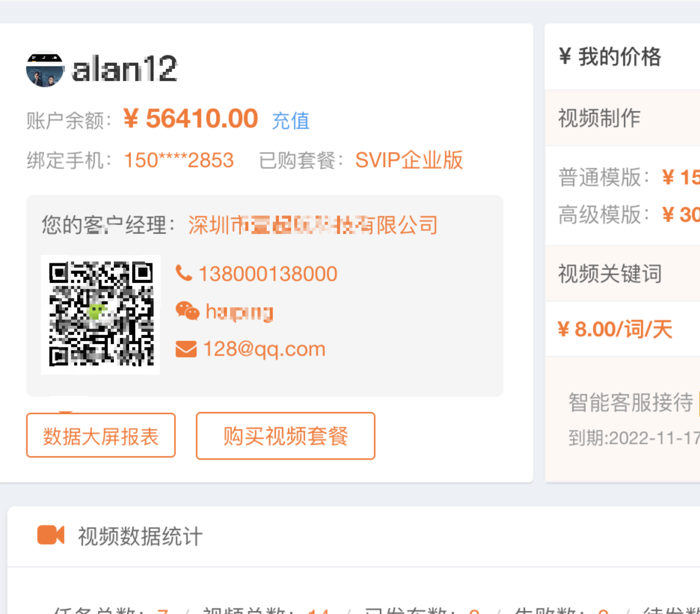Click the alan12 profile avatar

pos(44,69)
